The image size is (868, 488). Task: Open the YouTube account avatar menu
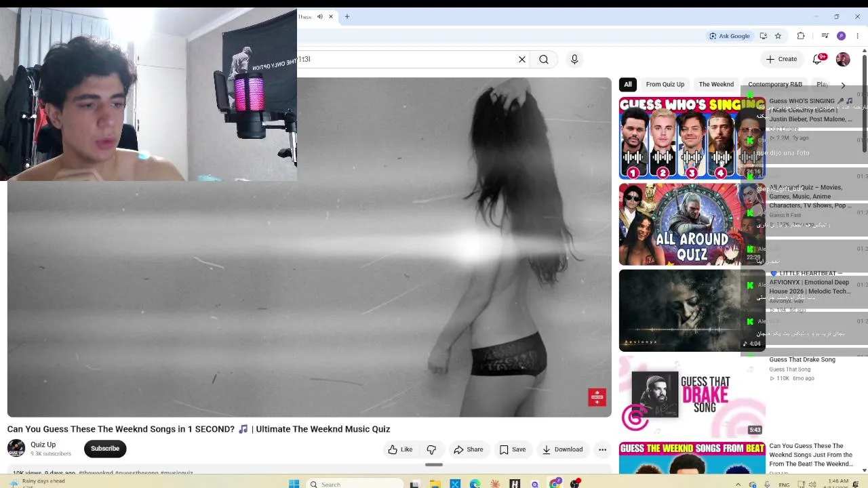(843, 59)
